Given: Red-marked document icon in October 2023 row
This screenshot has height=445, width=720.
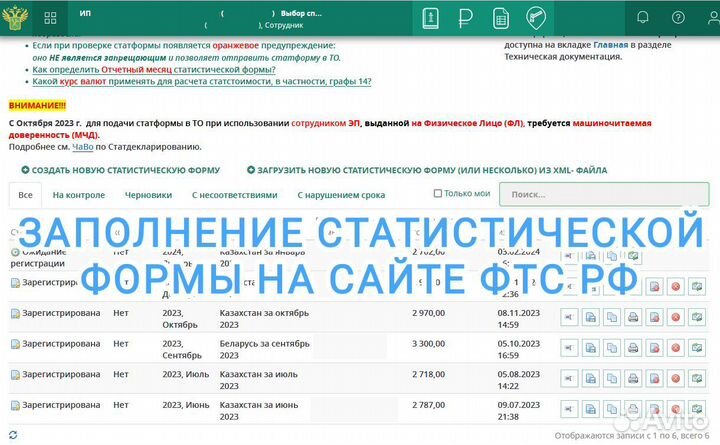Looking at the screenshot, I should pos(654,317).
